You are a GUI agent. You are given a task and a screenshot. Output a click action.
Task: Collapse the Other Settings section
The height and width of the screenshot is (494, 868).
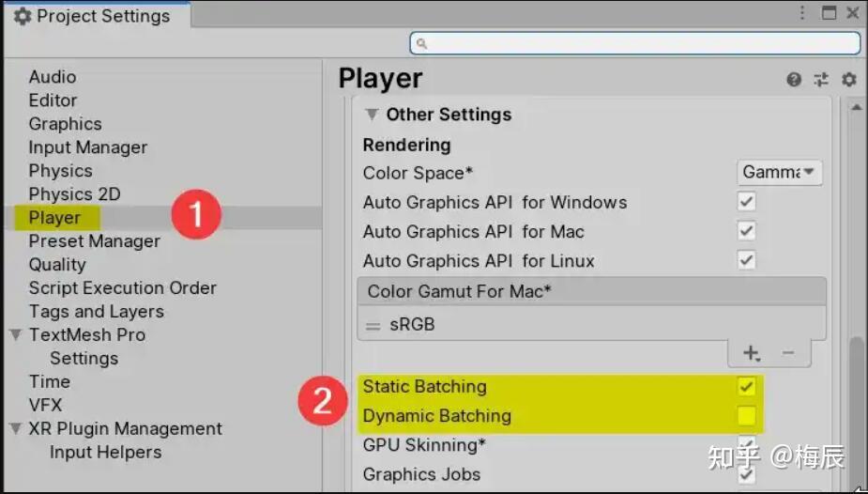click(373, 115)
